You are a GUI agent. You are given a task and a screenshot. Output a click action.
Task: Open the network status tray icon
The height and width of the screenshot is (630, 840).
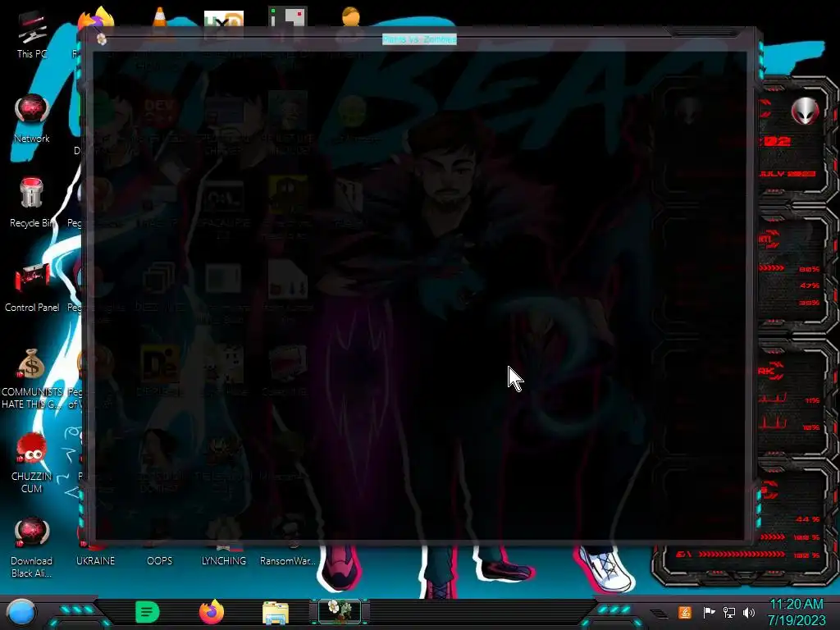click(x=729, y=612)
